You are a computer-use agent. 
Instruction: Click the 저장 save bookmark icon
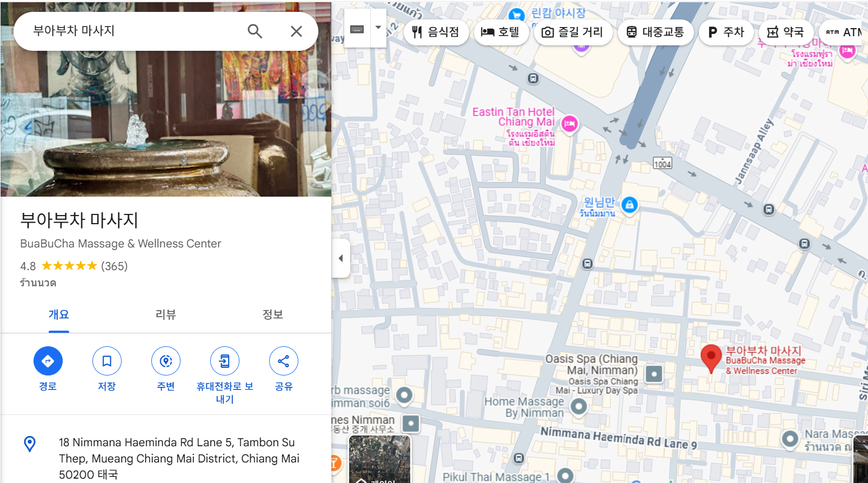[x=107, y=361]
